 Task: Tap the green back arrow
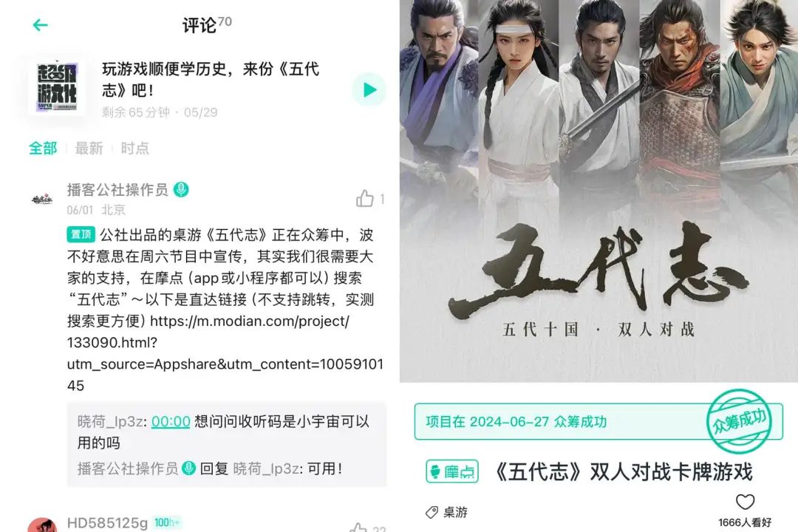[40, 24]
